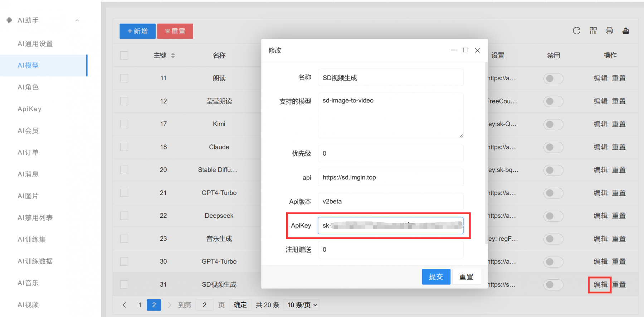This screenshot has width=644, height=317.
Task: Check the row Kimi checkbox
Action: tap(124, 124)
